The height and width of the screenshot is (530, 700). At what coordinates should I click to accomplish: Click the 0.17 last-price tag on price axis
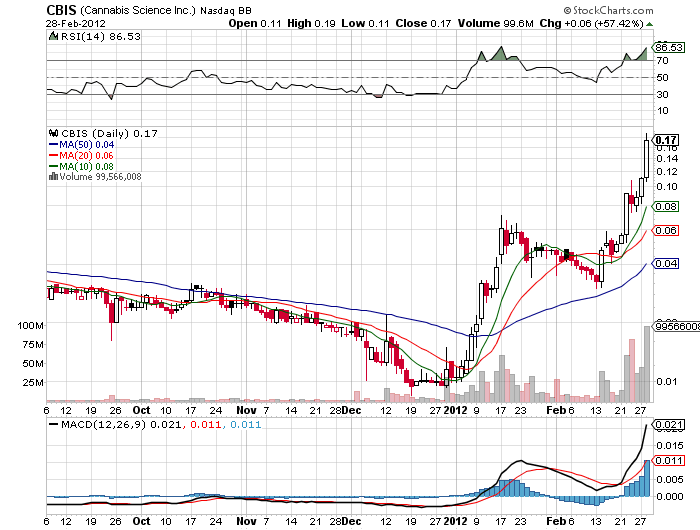coord(666,140)
